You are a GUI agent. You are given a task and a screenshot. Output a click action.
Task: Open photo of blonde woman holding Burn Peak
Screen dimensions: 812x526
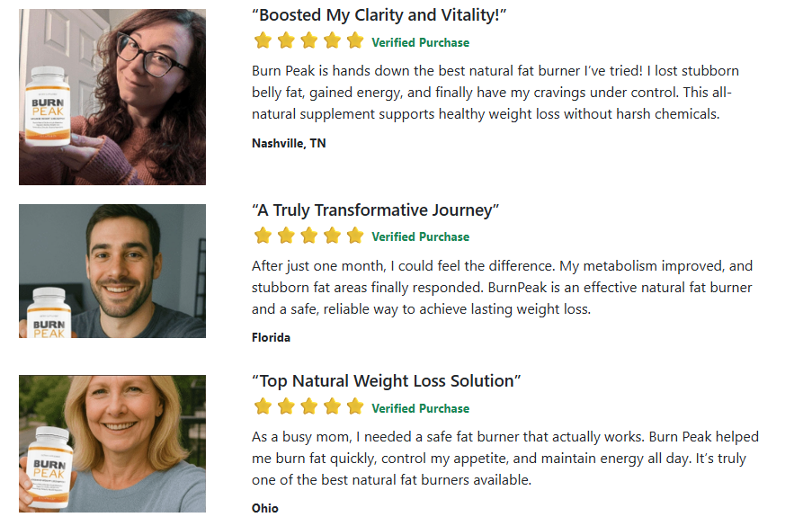(x=112, y=443)
